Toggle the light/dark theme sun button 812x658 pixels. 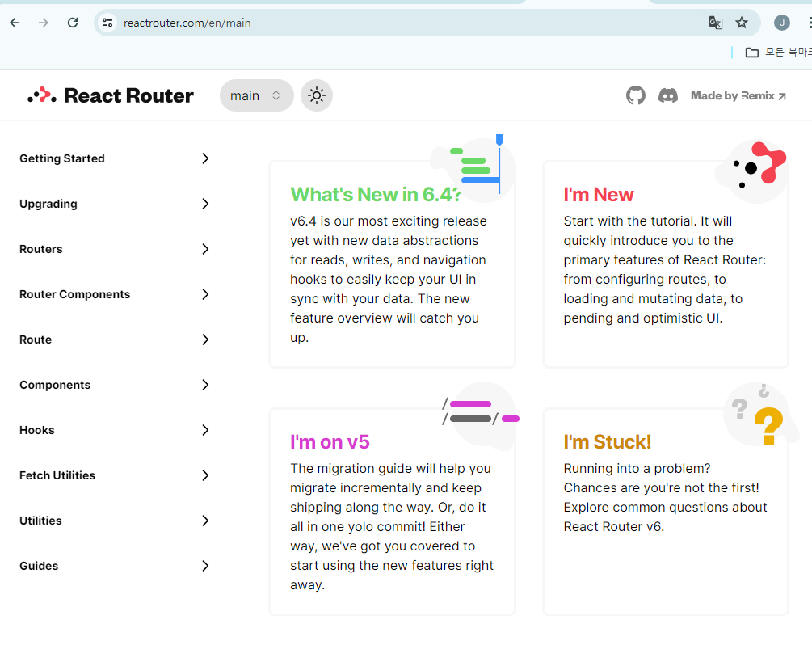(317, 95)
